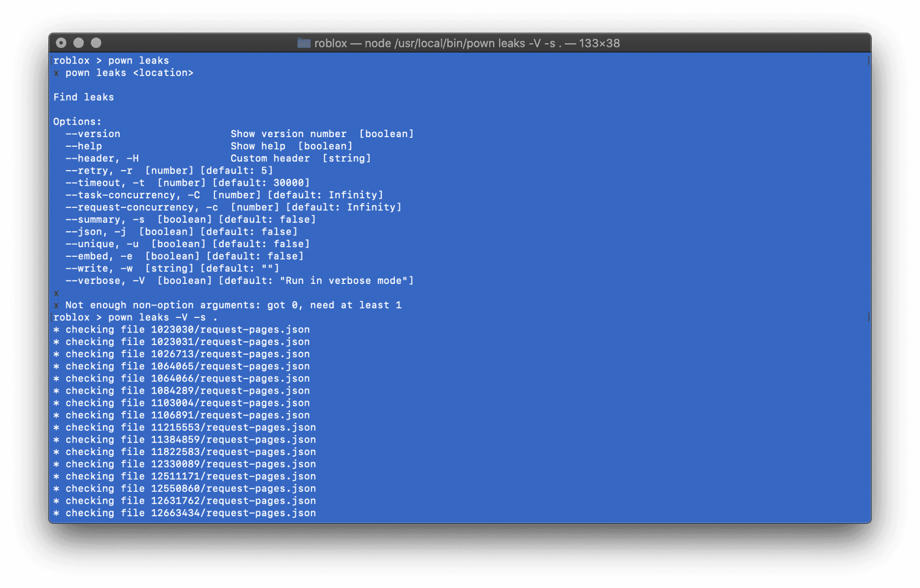
Task: Click the zoom window button
Action: [96, 43]
